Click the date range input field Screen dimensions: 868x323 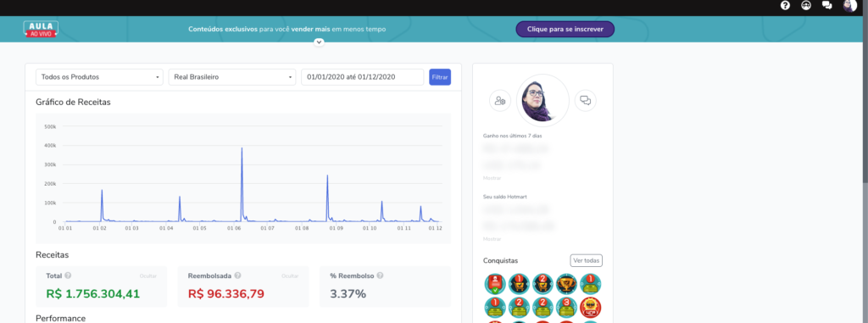363,77
